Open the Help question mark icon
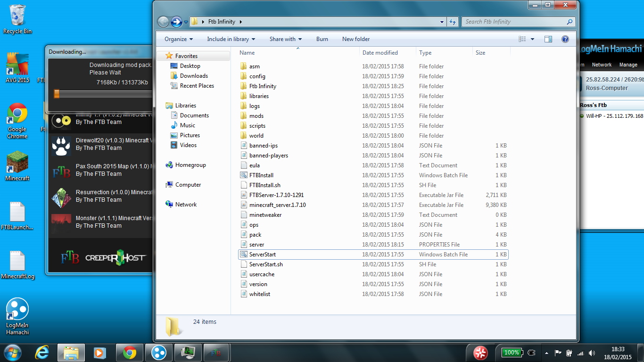Viewport: 644px width, 362px height. click(565, 39)
